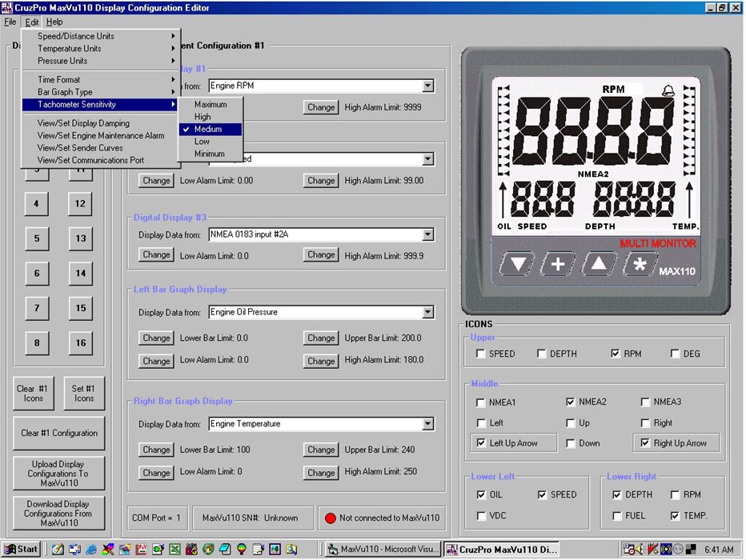Check the NMEA1 middle icon checkbox
This screenshot has height=560, width=746.
click(x=480, y=402)
